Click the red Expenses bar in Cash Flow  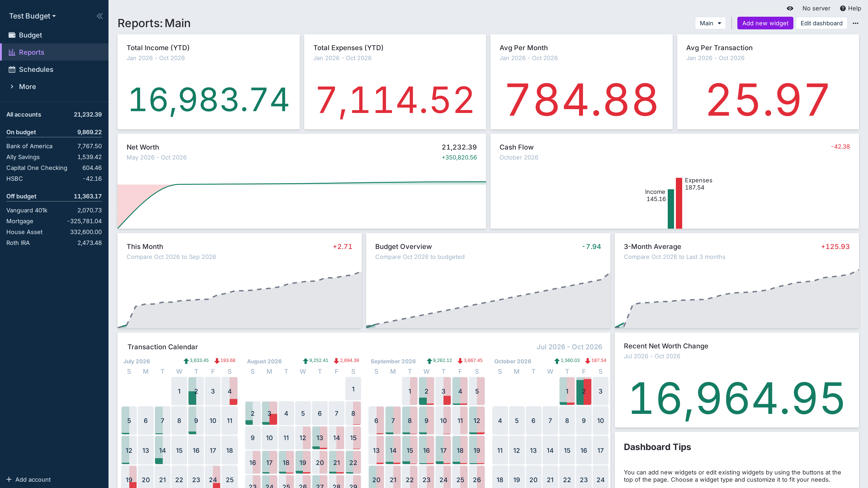(x=679, y=203)
